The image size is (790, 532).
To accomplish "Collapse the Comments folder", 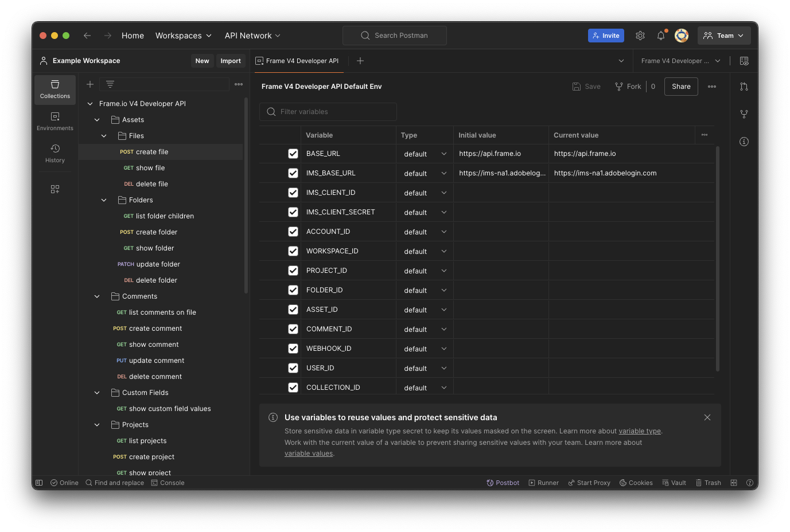I will [x=97, y=296].
